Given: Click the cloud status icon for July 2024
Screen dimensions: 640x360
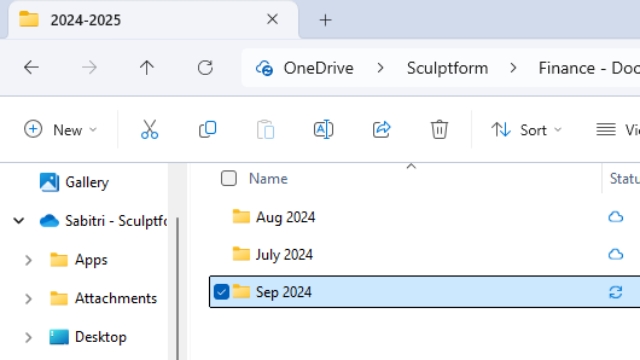Looking at the screenshot, I should point(616,254).
